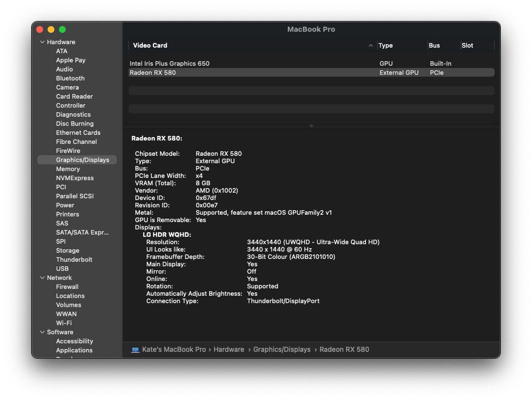The image size is (532, 400).
Task: Select Accessibility under Software
Action: 74,341
